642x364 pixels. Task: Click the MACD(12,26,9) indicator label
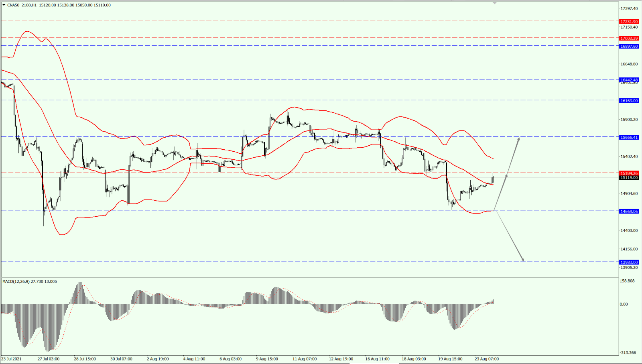click(29, 282)
